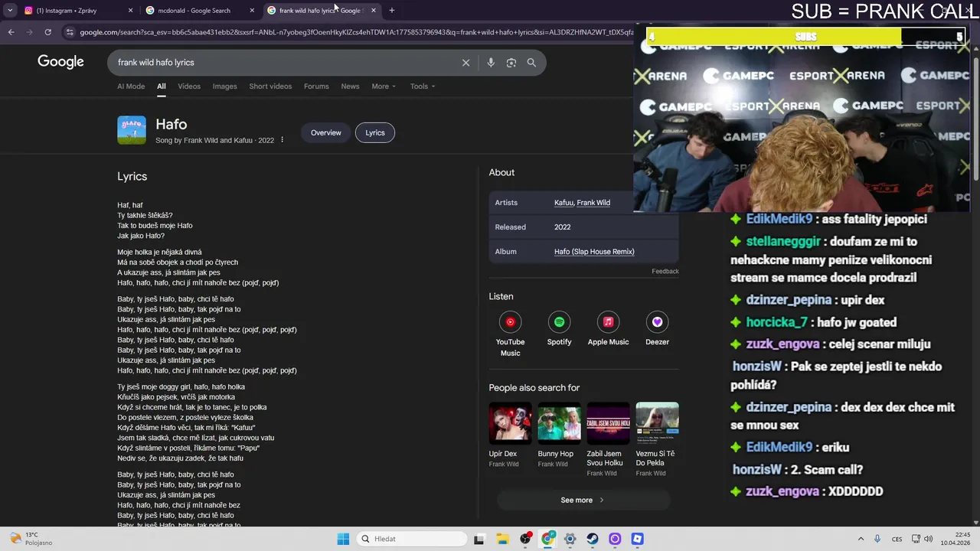980x551 pixels.
Task: Open Frank Wild artist link in About
Action: click(593, 203)
